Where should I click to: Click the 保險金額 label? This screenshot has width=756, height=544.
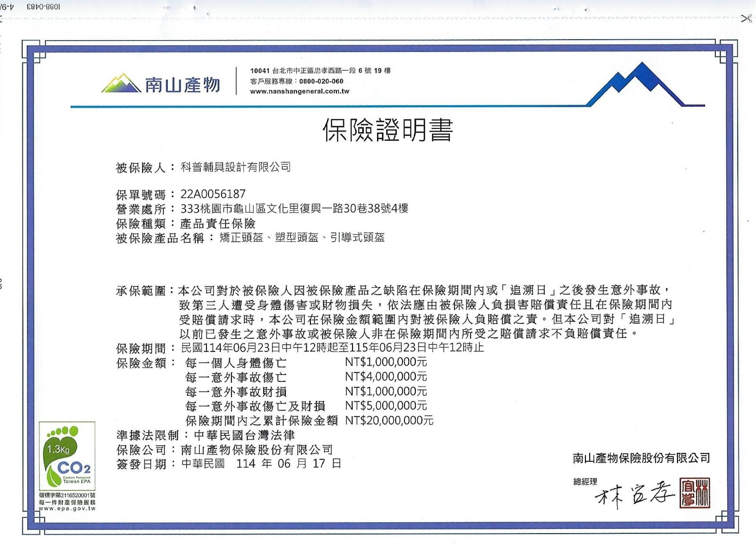pyautogui.click(x=141, y=363)
